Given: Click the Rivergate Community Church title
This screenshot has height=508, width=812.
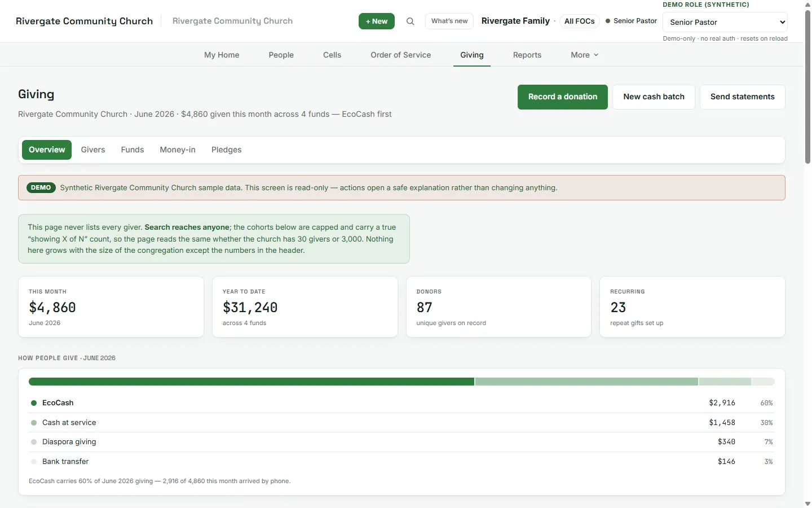Looking at the screenshot, I should coord(84,21).
